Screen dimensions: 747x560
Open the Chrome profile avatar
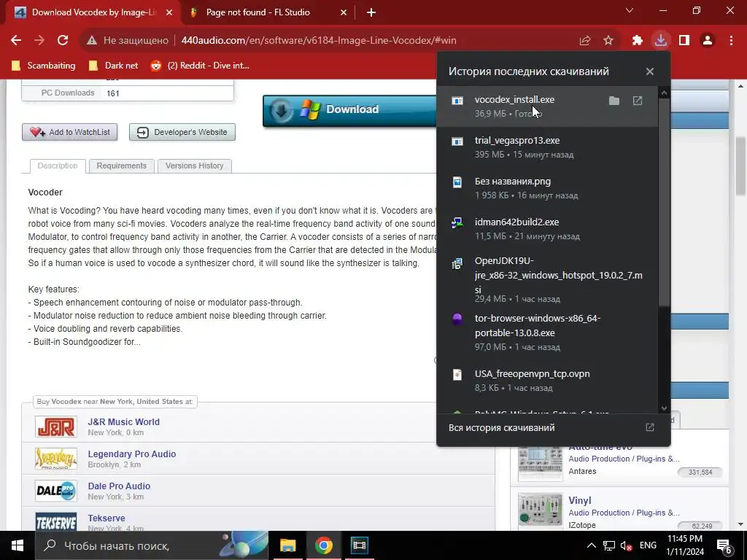click(x=708, y=41)
